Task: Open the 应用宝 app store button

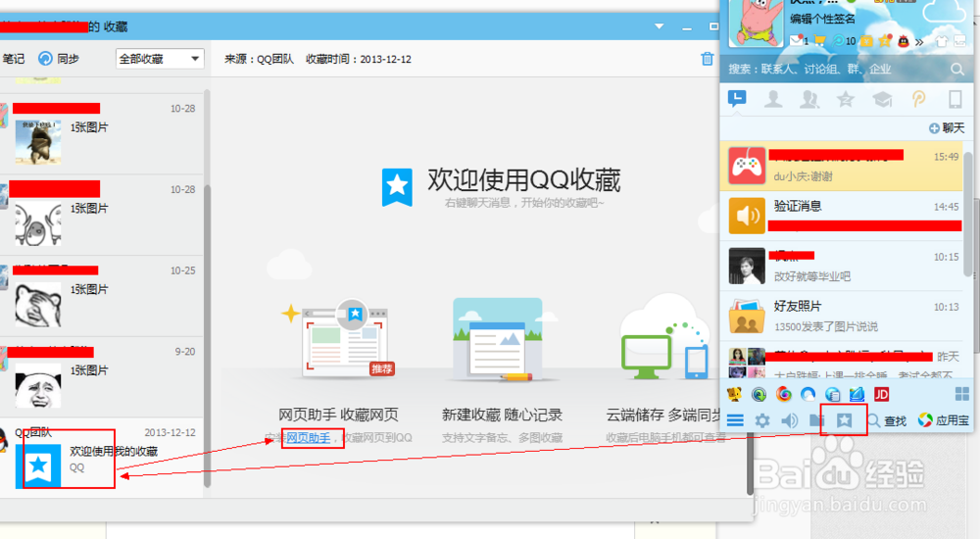Action: point(943,420)
